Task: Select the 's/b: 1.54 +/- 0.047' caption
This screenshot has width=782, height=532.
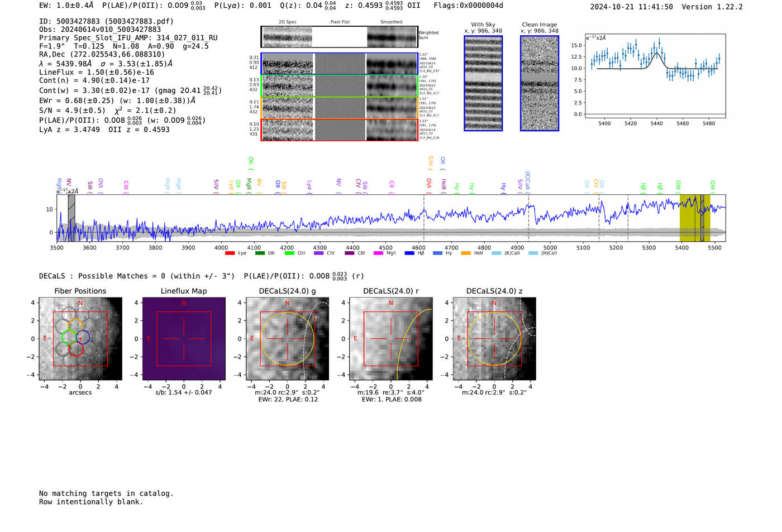Action: pos(184,392)
